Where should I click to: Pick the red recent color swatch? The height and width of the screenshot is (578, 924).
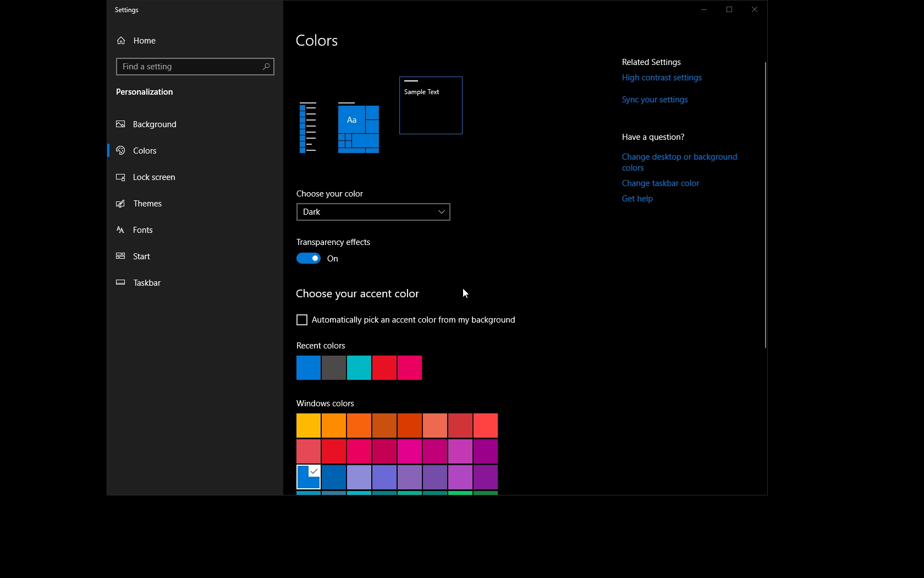pyautogui.click(x=384, y=368)
